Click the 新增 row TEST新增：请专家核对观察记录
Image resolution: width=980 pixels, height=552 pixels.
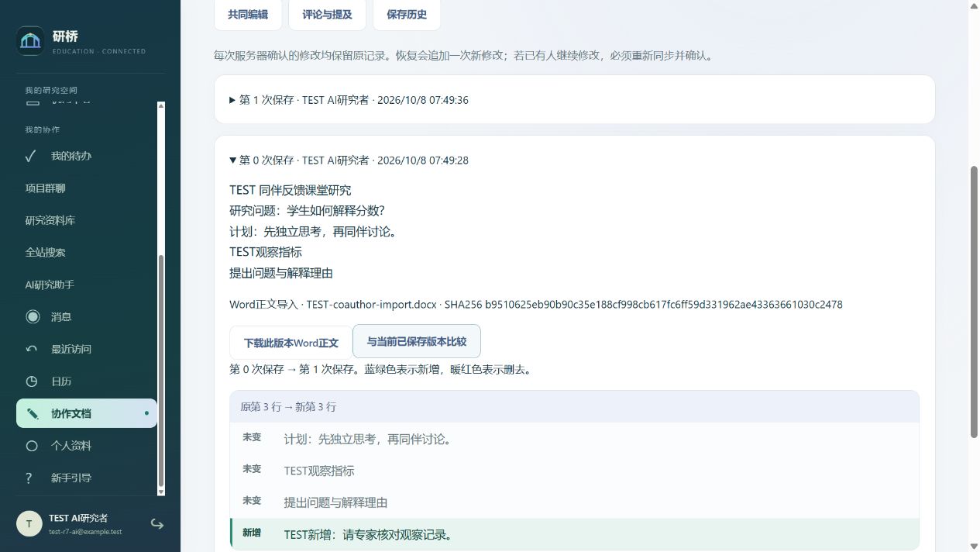pos(574,534)
